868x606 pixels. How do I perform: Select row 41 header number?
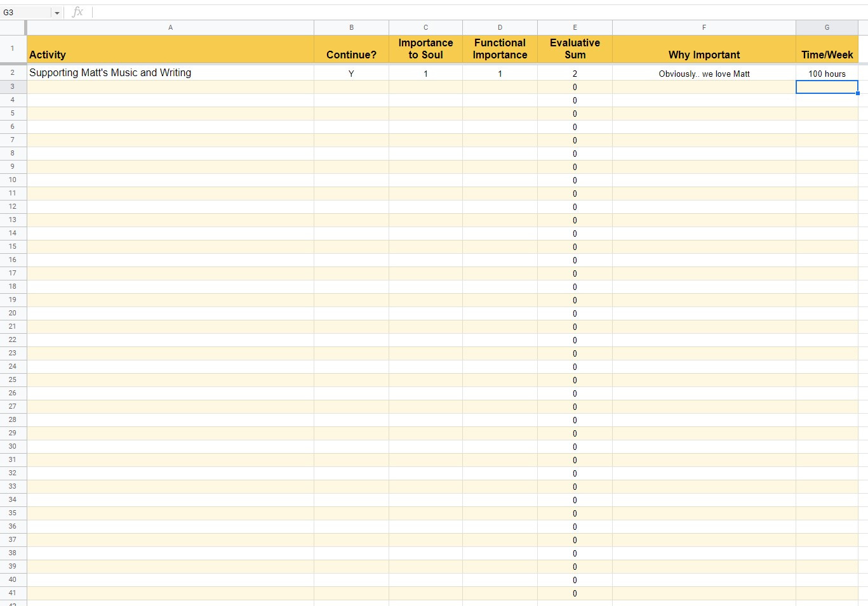pos(12,593)
